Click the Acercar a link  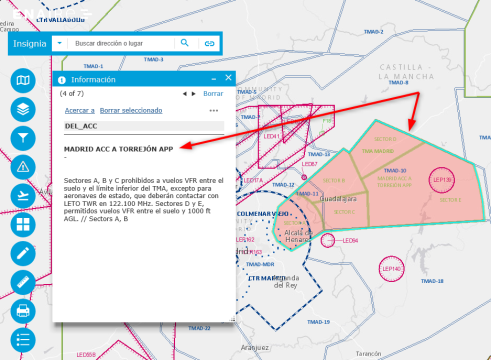(x=80, y=110)
